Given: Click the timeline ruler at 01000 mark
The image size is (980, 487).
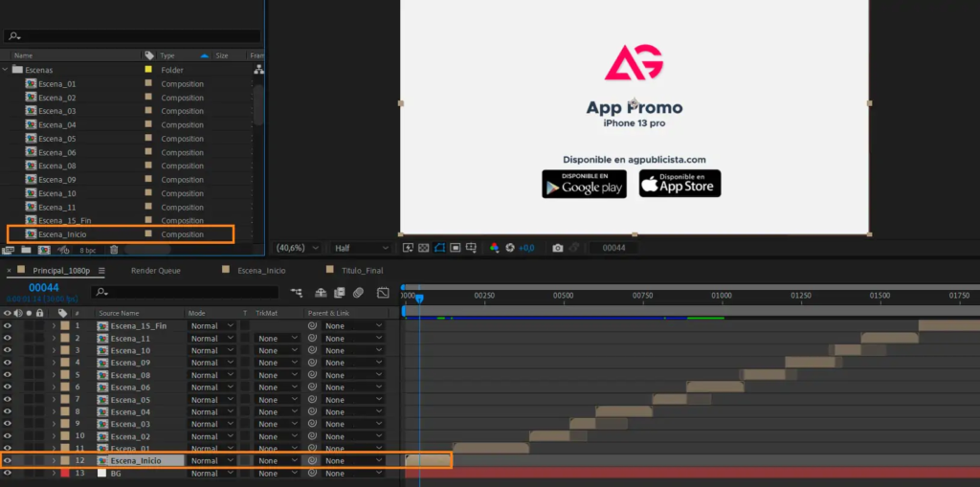Looking at the screenshot, I should coord(722,296).
